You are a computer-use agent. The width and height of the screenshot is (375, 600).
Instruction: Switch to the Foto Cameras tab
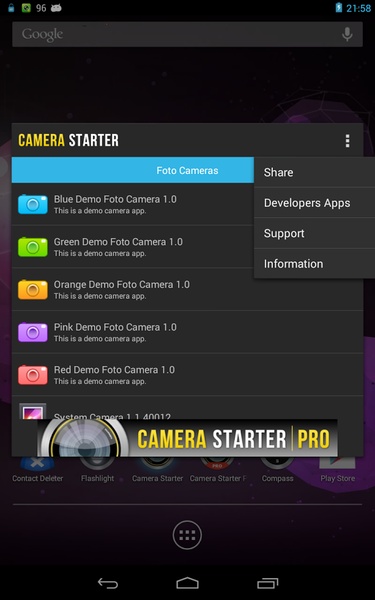pyautogui.click(x=187, y=170)
